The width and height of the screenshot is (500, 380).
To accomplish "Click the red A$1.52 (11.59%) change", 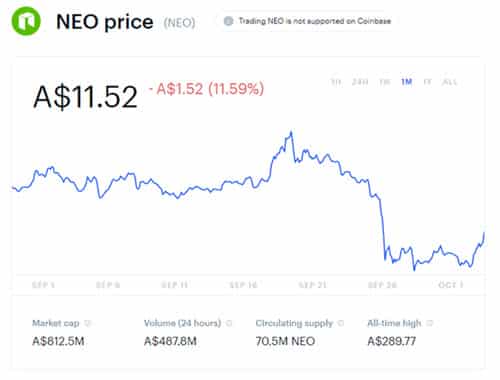I will click(207, 89).
